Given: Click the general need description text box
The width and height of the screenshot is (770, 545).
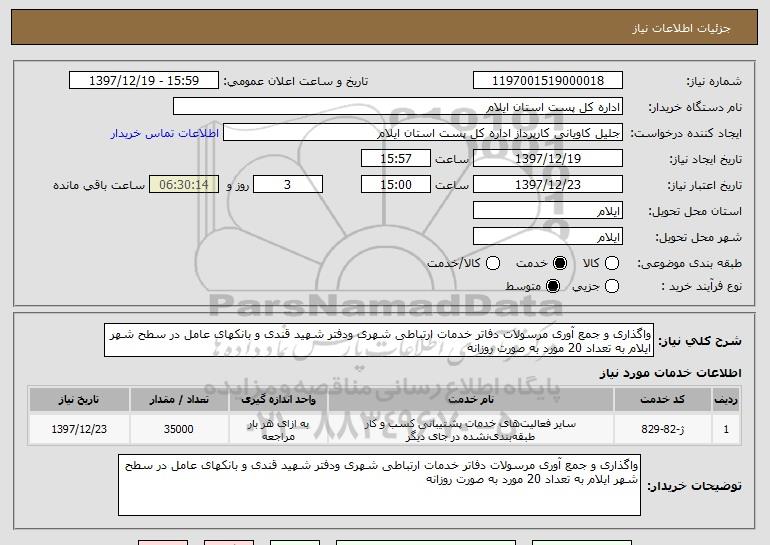Looking at the screenshot, I should 379,340.
